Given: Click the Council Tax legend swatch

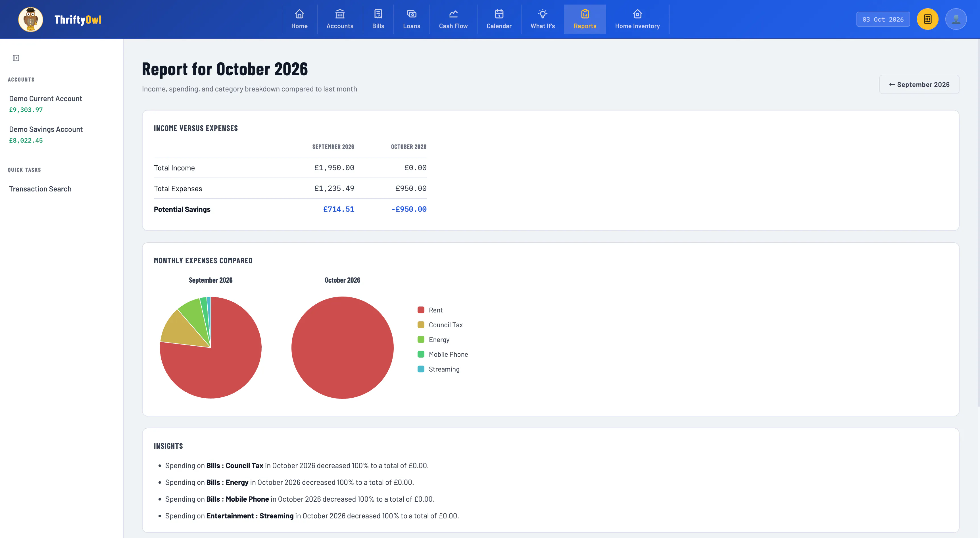Looking at the screenshot, I should (421, 325).
